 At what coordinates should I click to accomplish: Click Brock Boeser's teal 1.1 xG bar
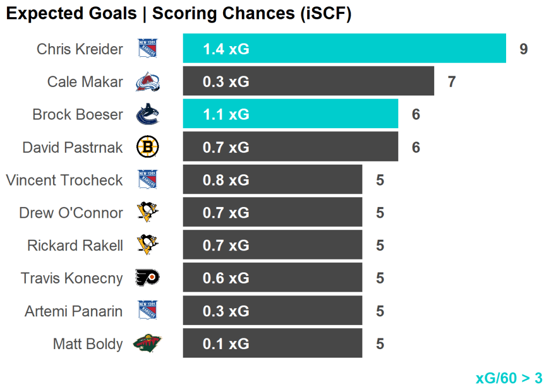(x=290, y=114)
